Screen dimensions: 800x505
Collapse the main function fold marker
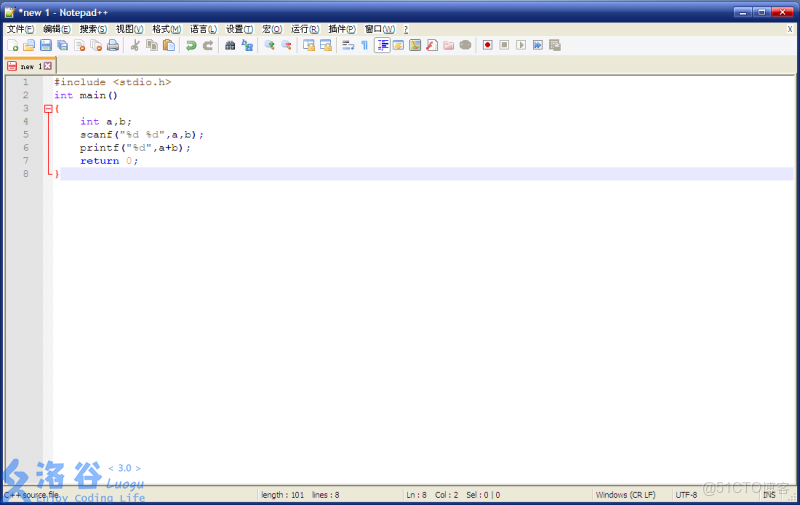click(48, 108)
